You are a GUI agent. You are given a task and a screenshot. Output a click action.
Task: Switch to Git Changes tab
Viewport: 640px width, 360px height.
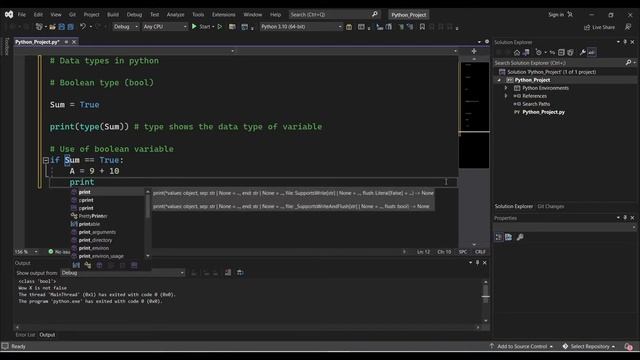pyautogui.click(x=551, y=207)
